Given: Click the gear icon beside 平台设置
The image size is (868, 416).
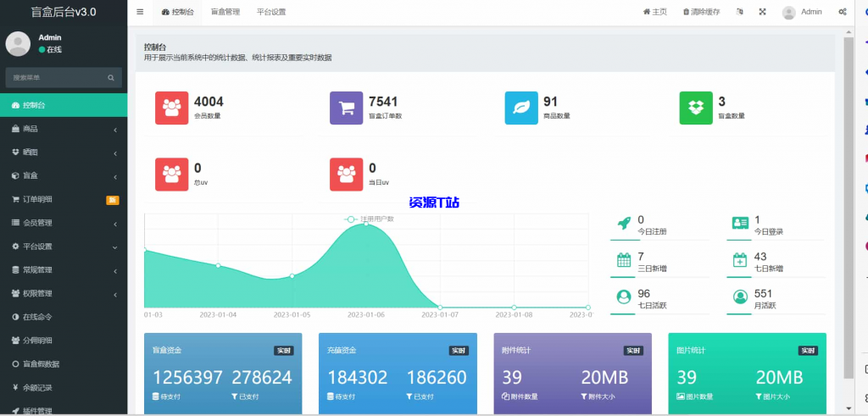Looking at the screenshot, I should point(15,247).
